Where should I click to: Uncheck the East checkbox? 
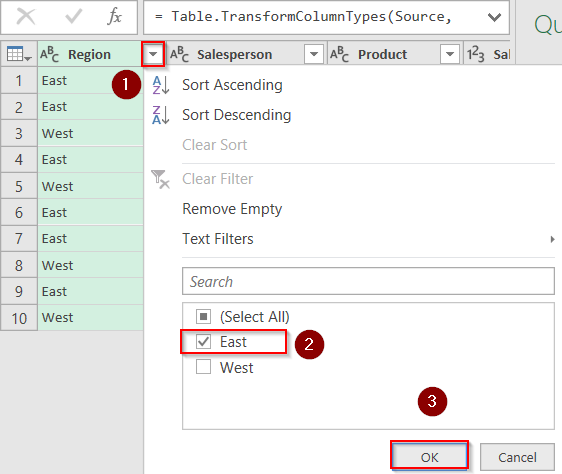click(203, 342)
